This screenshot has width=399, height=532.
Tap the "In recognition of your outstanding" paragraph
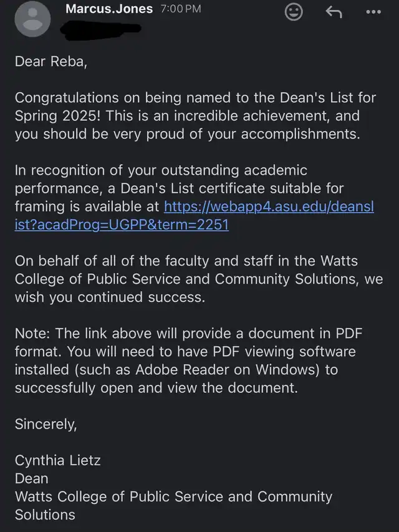(194, 197)
